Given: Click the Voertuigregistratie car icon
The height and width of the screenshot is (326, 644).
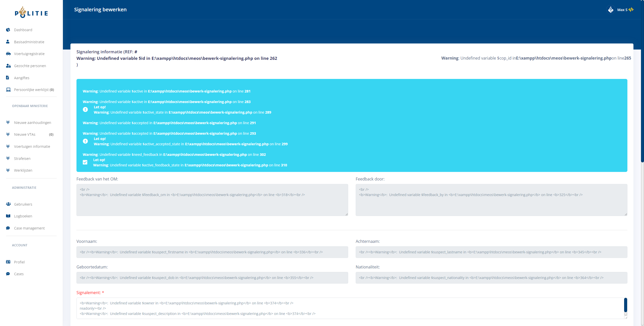Looking at the screenshot, I should (x=8, y=54).
